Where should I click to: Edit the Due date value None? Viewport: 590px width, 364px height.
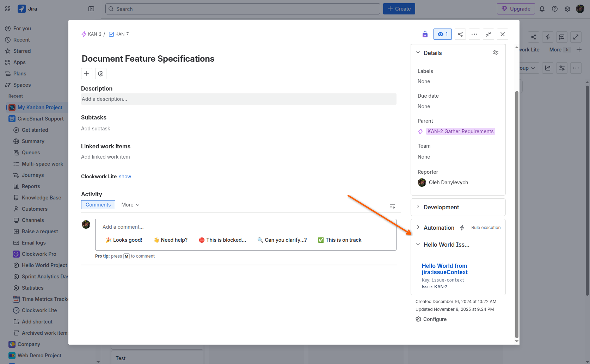pos(424,106)
